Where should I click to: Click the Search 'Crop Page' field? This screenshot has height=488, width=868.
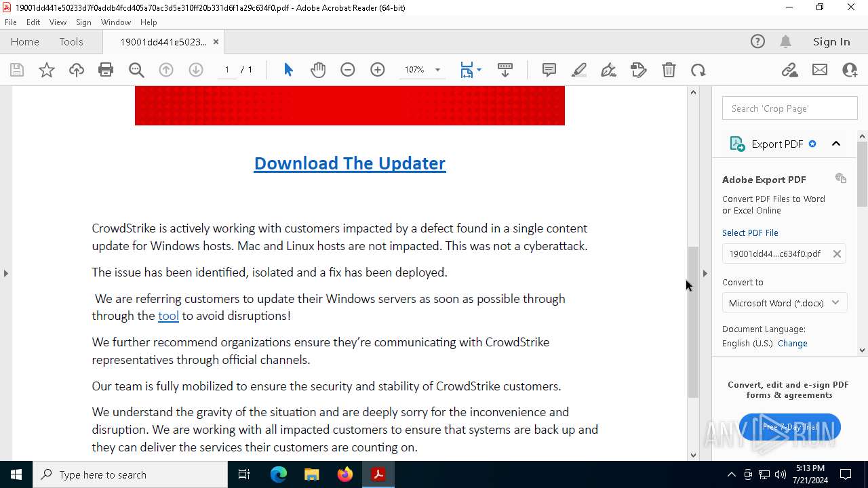(790, 108)
